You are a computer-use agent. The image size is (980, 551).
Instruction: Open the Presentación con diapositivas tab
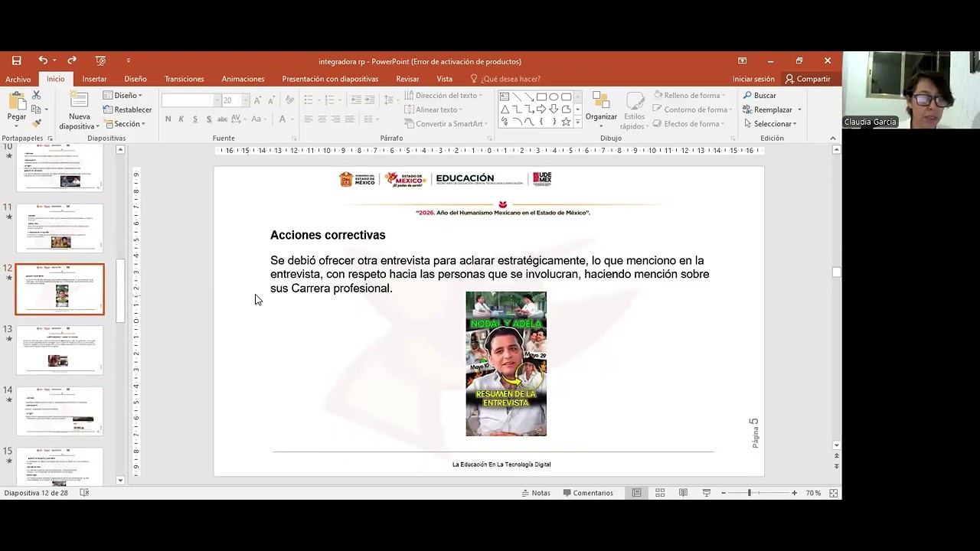[x=330, y=79]
